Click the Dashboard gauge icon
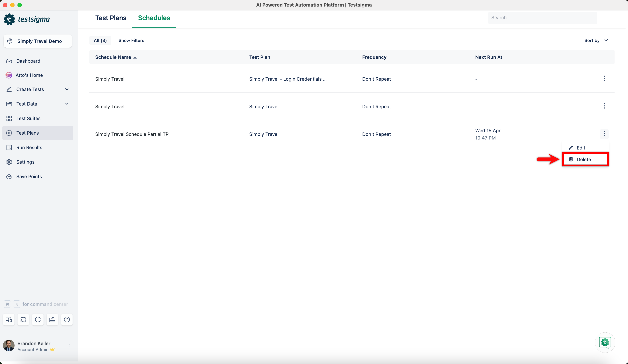Viewport: 628px width, 364px height. (9, 61)
